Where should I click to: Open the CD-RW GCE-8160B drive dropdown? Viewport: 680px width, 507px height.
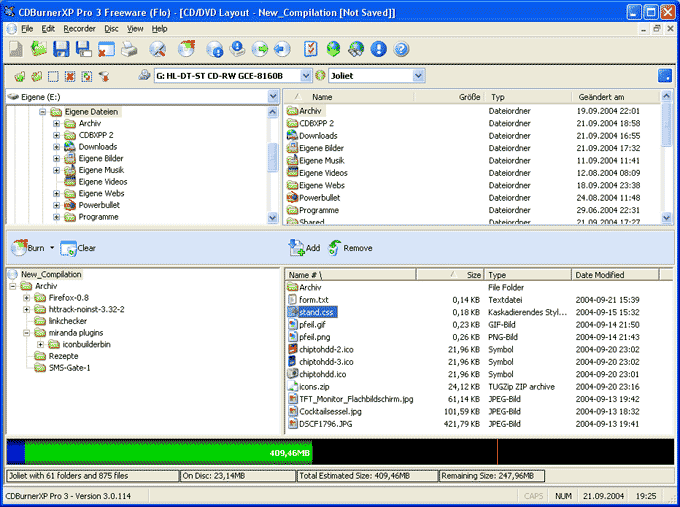(304, 76)
